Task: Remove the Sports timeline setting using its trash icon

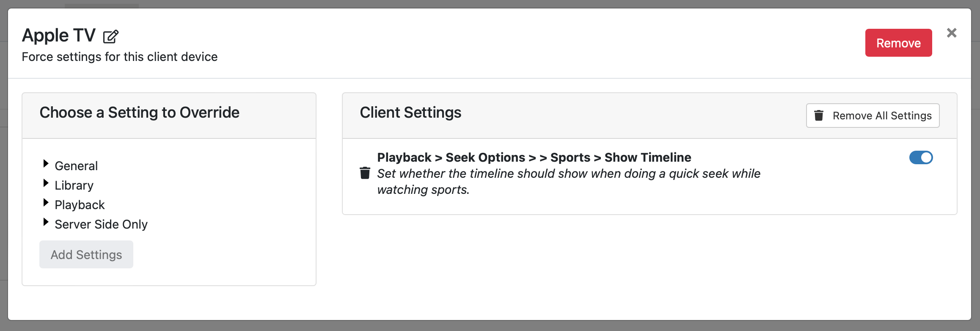Action: tap(365, 173)
